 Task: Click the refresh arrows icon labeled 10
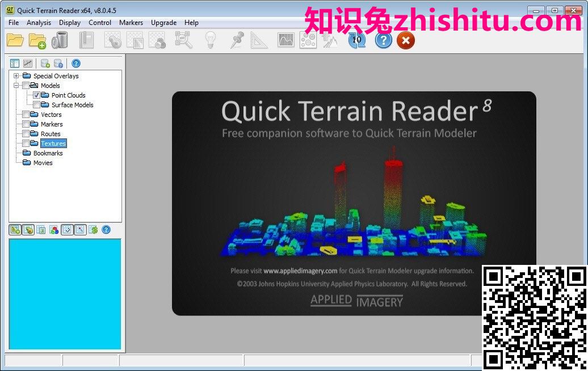click(356, 40)
